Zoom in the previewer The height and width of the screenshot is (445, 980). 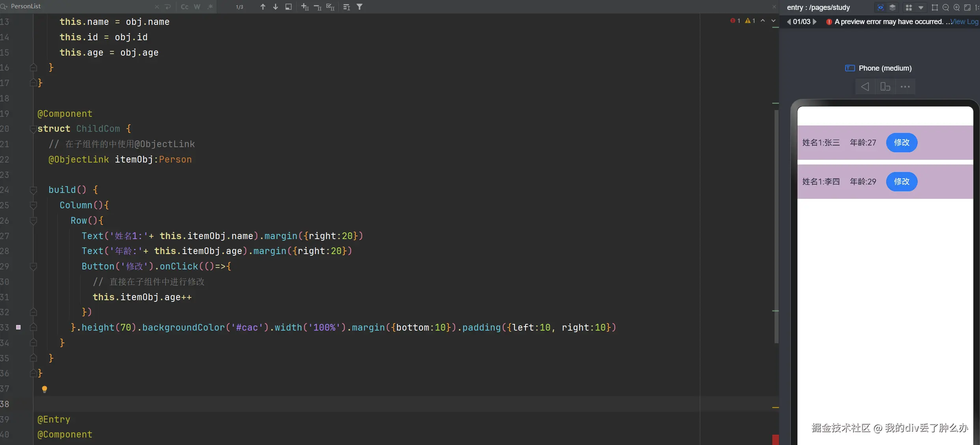pyautogui.click(x=956, y=7)
